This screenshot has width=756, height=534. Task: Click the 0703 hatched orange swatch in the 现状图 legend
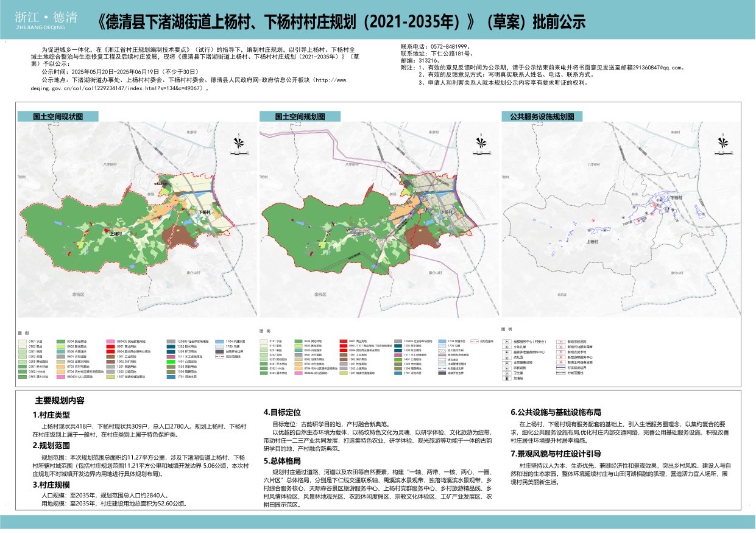point(61,367)
